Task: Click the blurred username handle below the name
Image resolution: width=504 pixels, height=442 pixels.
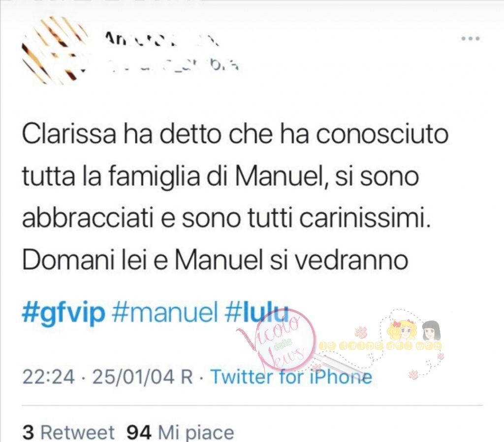Action: (172, 65)
